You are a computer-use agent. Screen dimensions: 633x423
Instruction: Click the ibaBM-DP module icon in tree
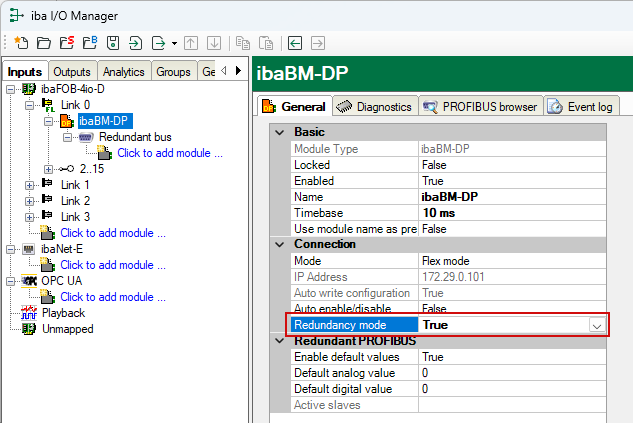coord(67,121)
